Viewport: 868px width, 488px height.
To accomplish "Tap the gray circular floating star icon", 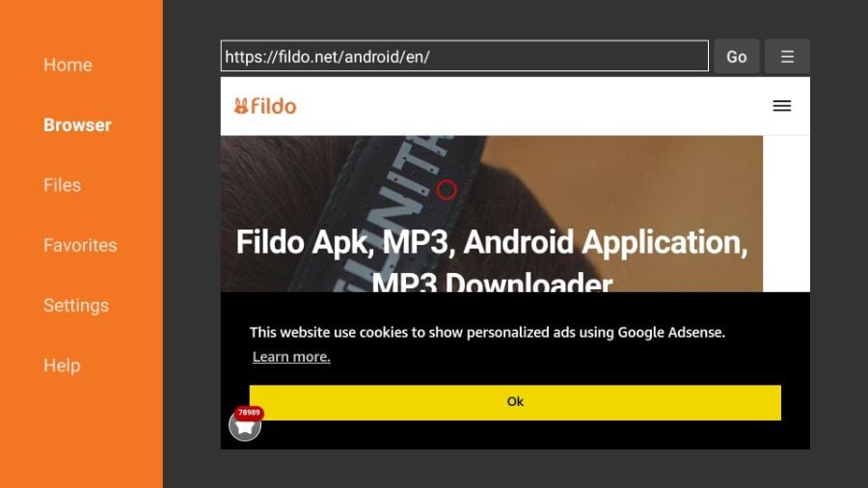I will pos(245,426).
